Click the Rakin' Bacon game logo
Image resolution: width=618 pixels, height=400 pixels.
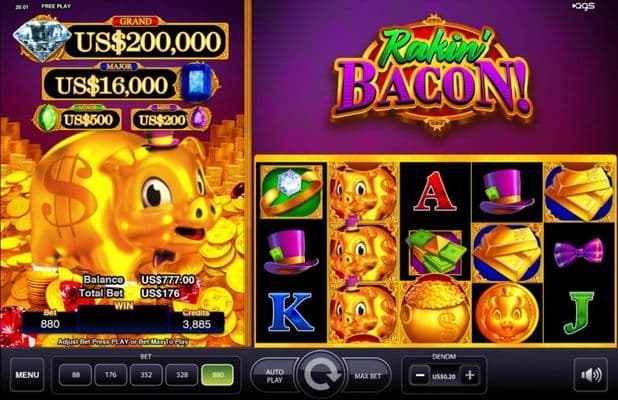[432, 75]
